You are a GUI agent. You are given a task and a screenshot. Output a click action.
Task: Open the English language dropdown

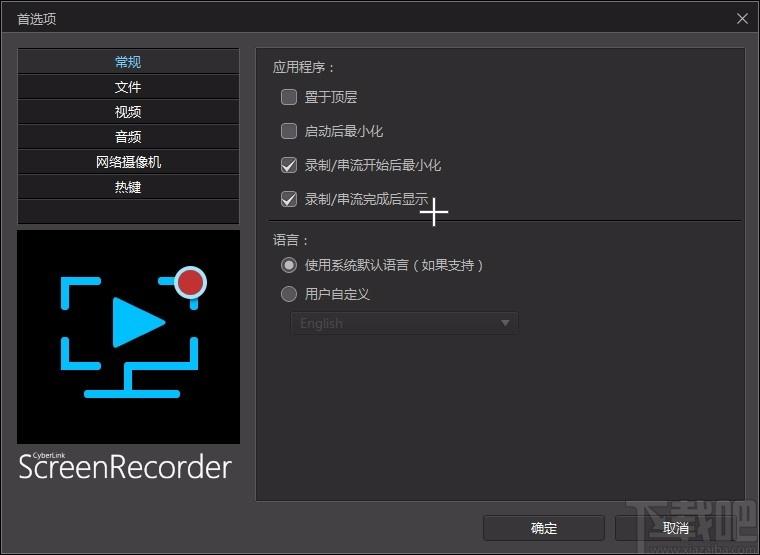pos(404,323)
